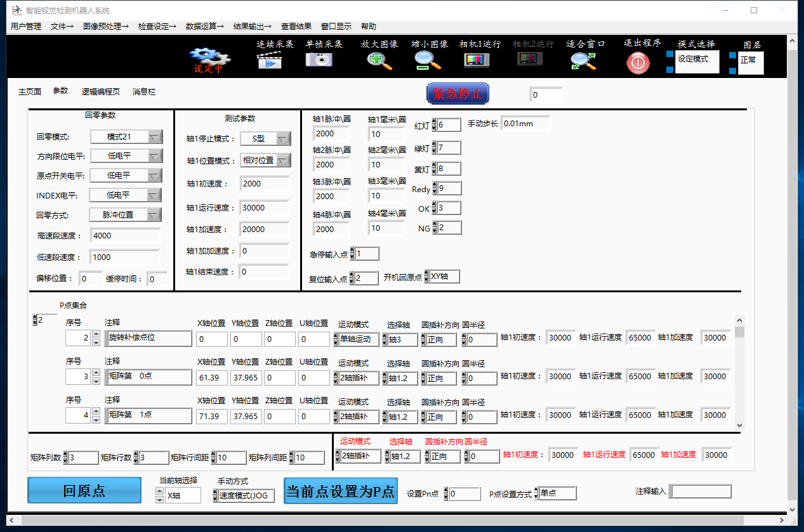Click the app logo in title bar
This screenshot has height=532, width=804.
point(17,10)
